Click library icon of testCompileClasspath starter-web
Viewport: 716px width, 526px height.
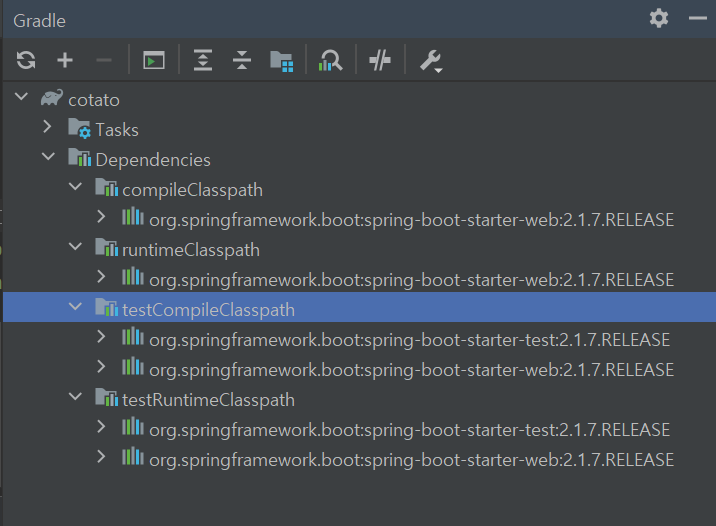(x=133, y=366)
